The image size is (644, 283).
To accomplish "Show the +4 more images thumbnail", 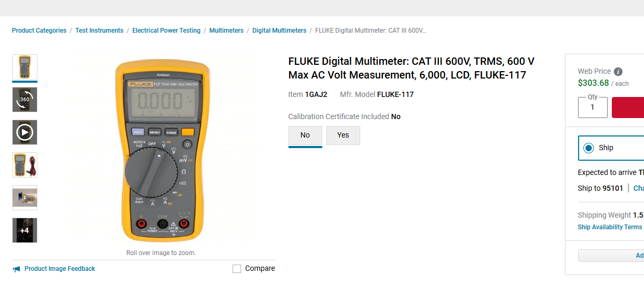I will 25,230.
